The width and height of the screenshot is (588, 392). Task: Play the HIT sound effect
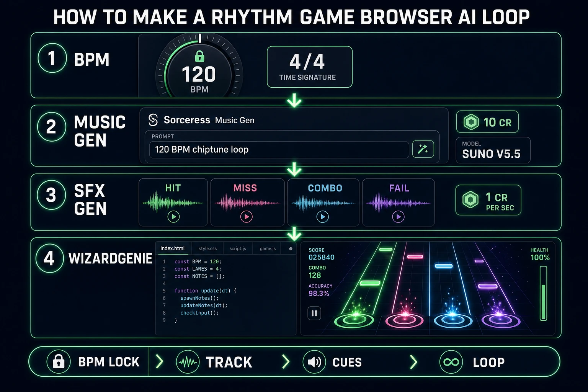173,217
